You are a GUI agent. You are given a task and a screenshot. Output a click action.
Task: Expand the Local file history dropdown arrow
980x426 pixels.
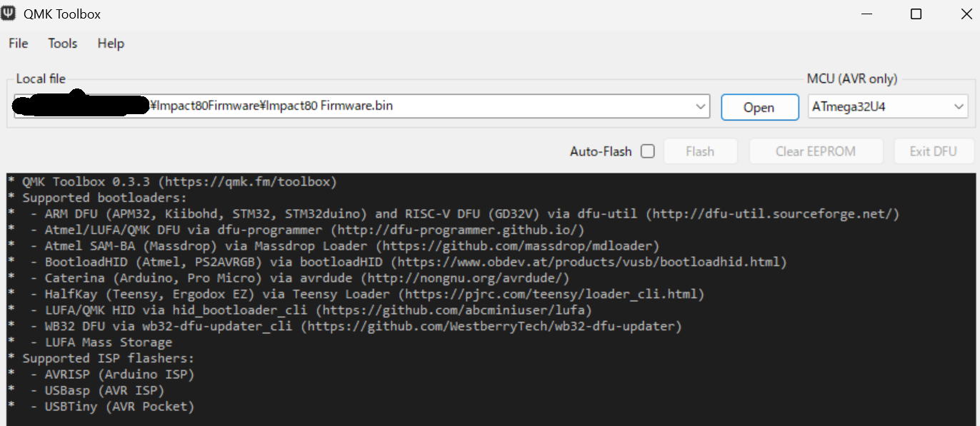[700, 107]
